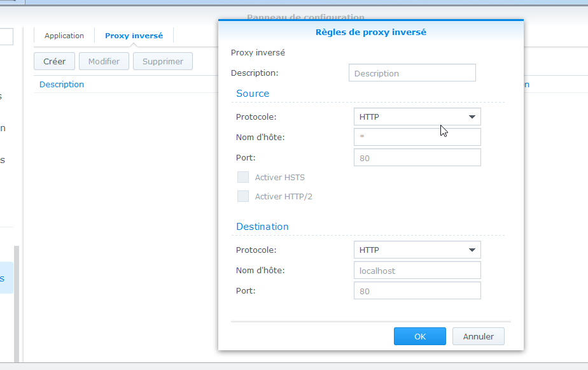
Task: Click the Source Nom d'hôte field
Action: [x=417, y=137]
